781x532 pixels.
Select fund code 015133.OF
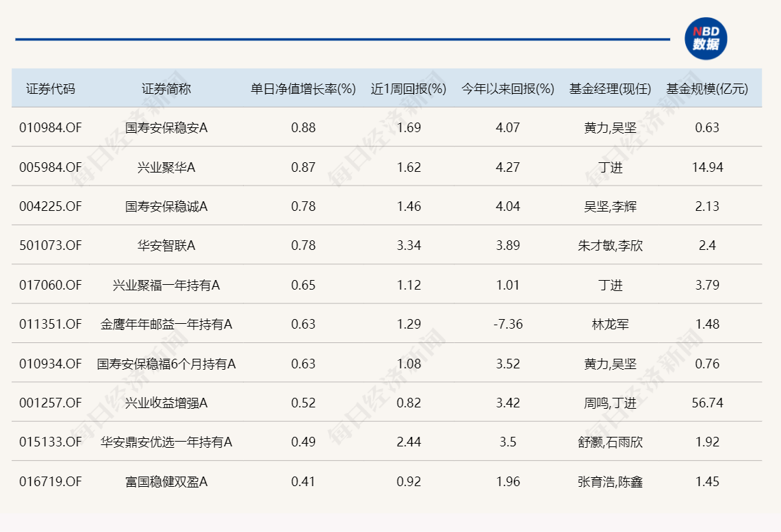click(50, 442)
